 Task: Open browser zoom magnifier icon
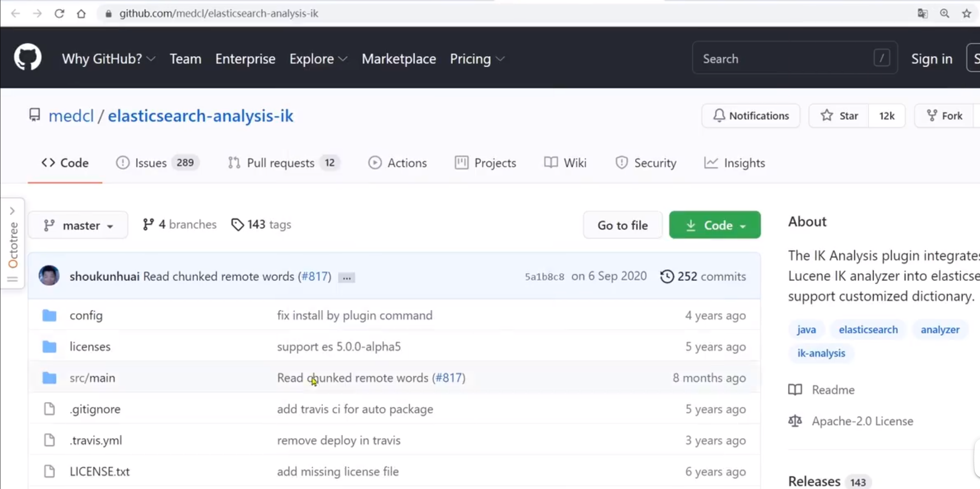(944, 14)
